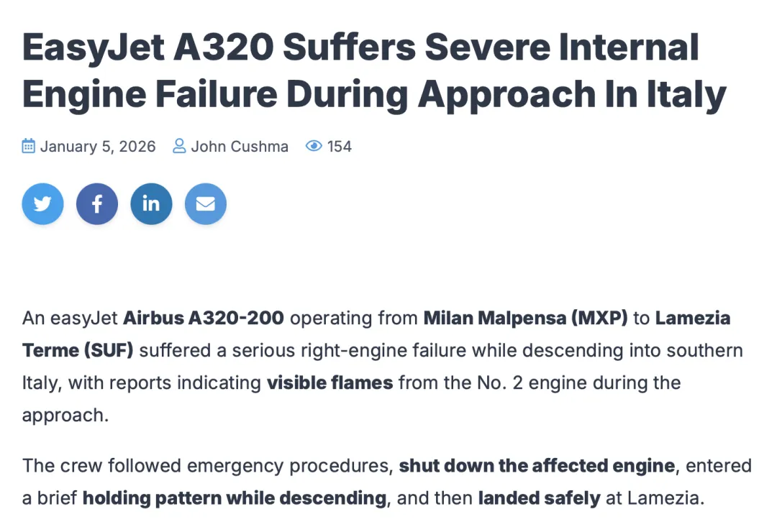The width and height of the screenshot is (777, 532).
Task: Open John Cushma author link
Action: pyautogui.click(x=239, y=147)
